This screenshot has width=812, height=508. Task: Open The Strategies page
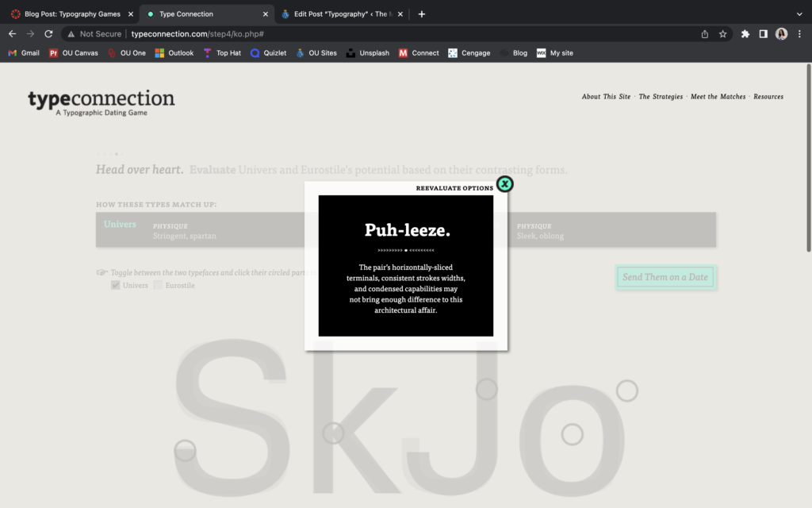[x=661, y=96]
